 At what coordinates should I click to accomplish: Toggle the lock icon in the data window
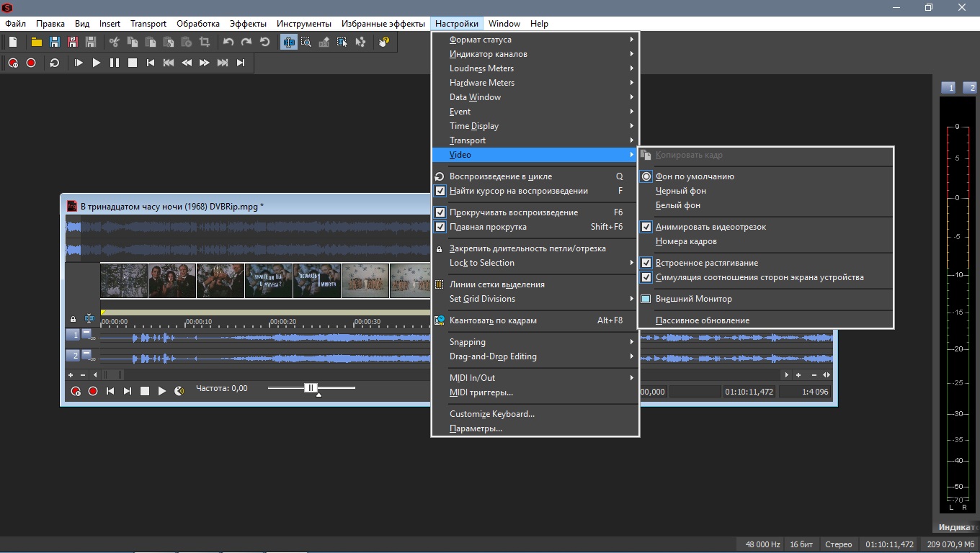73,318
